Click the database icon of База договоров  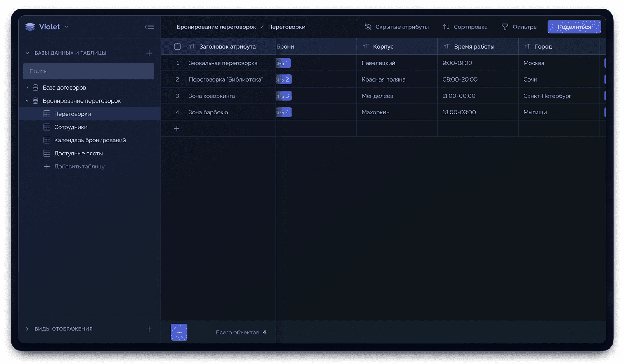click(35, 88)
